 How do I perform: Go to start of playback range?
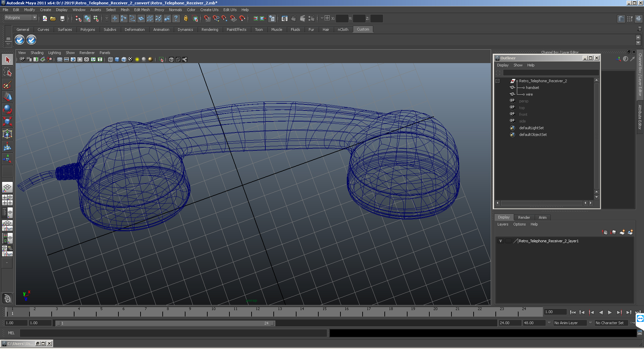573,312
